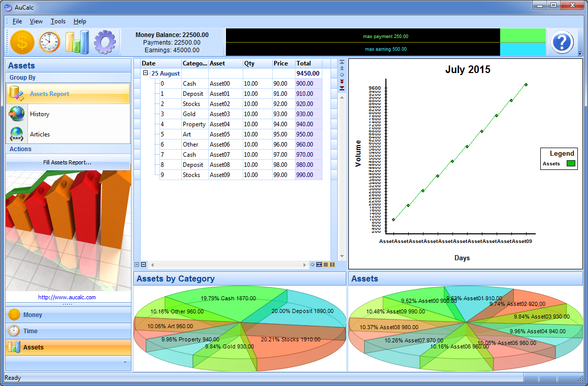Open the File menu

pyautogui.click(x=17, y=21)
